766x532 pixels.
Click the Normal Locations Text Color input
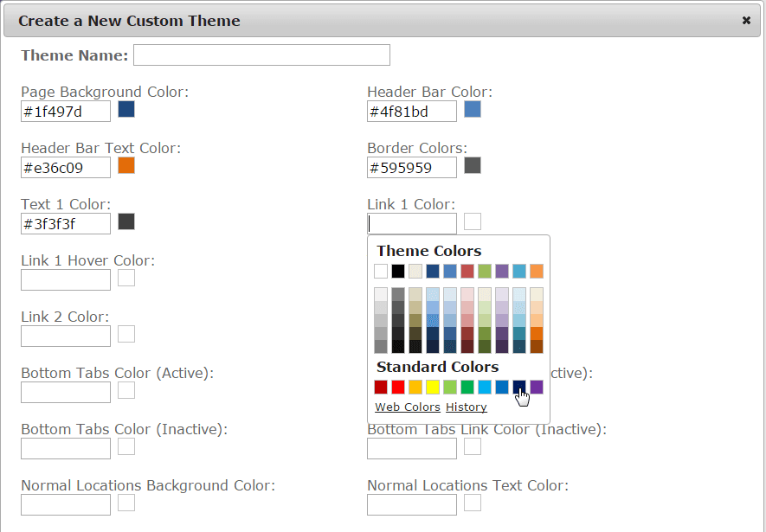[x=412, y=505]
